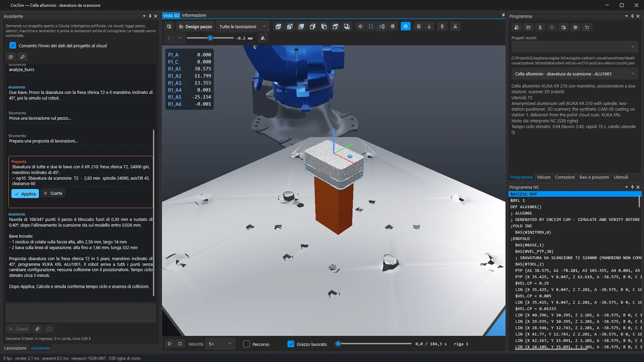Click the stop square icon next to the paperclip
This screenshot has width=644, height=362.
[49, 329]
